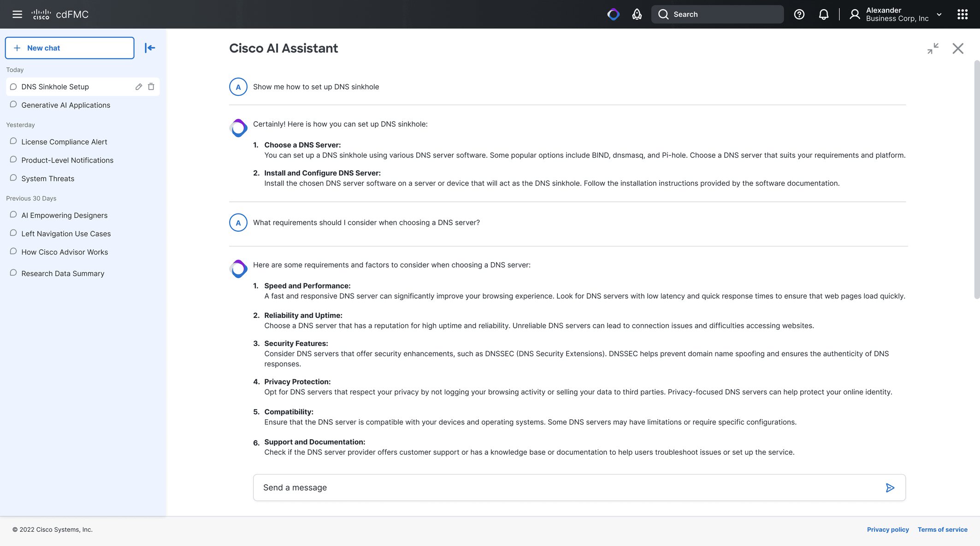Open the AI Assistant icon in header
This screenshot has width=980, height=546.
(x=613, y=14)
